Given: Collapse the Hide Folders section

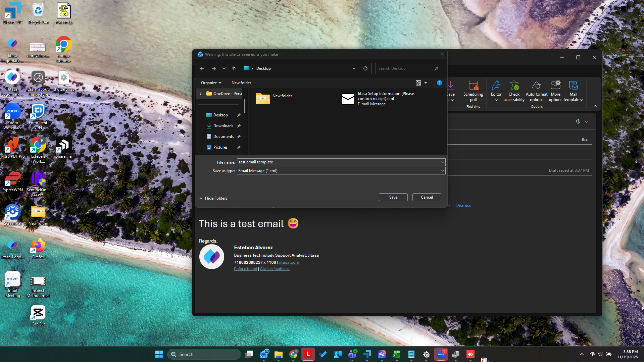Looking at the screenshot, I should click(213, 198).
